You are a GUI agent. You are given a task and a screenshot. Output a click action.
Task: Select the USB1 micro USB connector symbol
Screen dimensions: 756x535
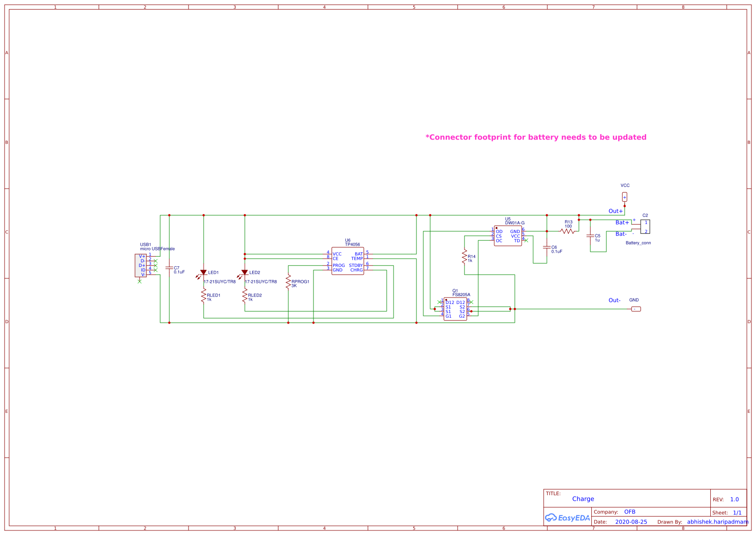click(140, 265)
